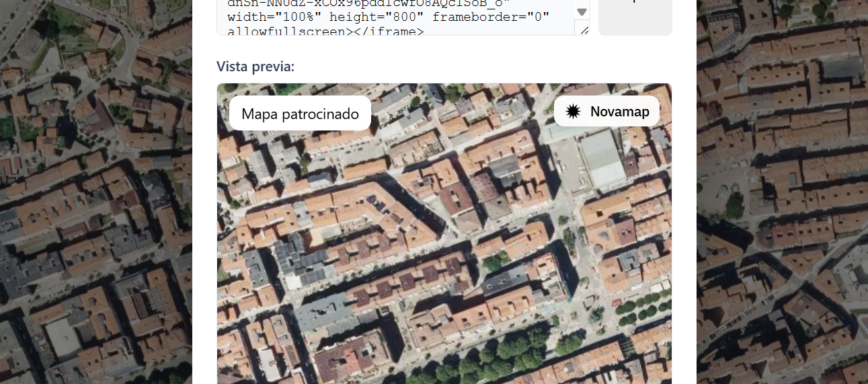This screenshot has width=868, height=384.
Task: Click the gray copy button beside the embed code
Action: tap(635, 17)
